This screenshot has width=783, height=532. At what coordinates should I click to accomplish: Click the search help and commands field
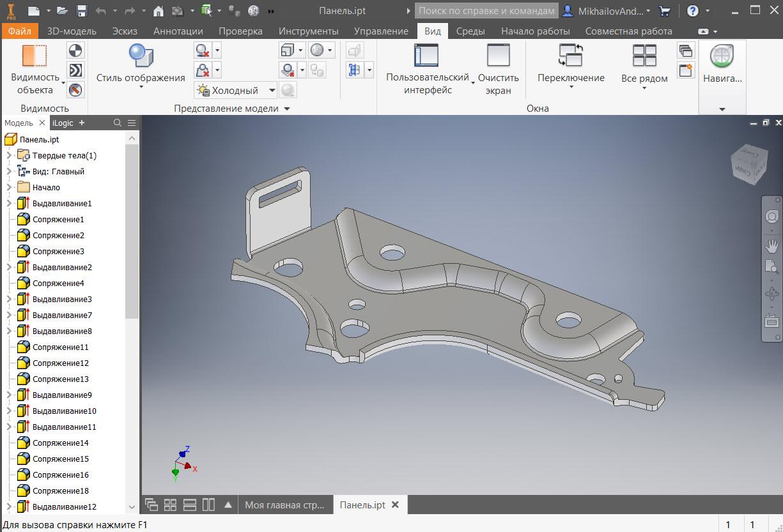486,11
